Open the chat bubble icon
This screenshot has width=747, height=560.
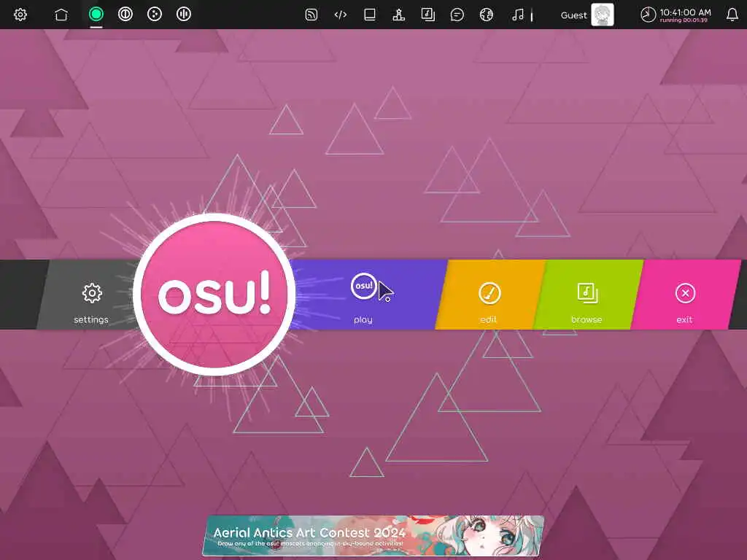(457, 15)
